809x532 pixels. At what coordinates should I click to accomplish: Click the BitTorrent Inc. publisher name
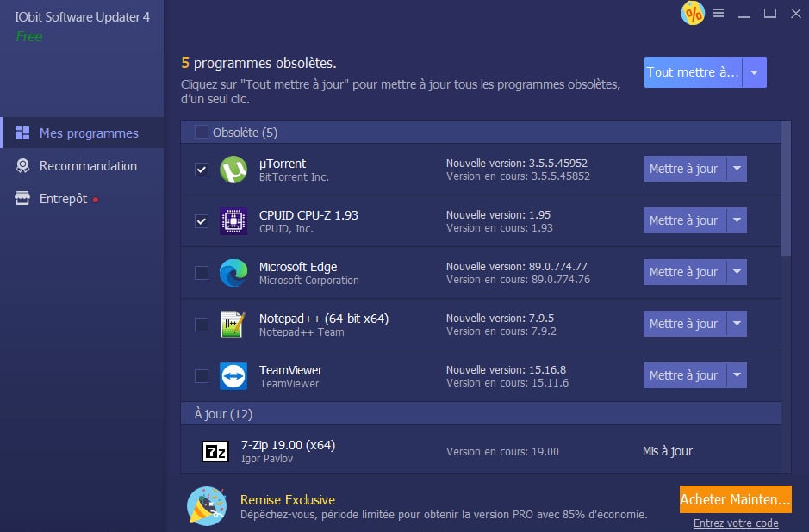[294, 176]
